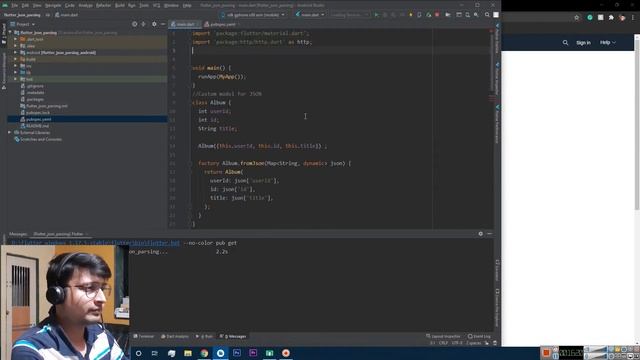
Task: Click the green Run button in toolbar
Action: coord(376,15)
